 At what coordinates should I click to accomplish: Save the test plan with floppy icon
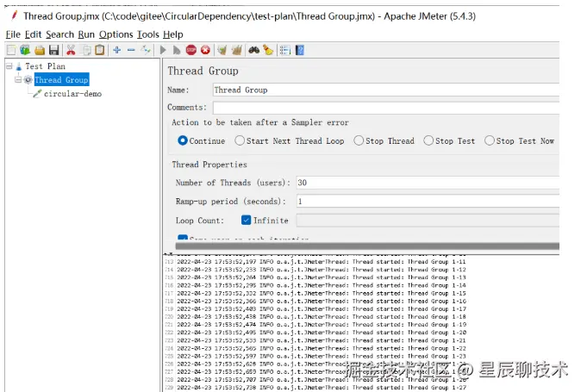click(54, 50)
